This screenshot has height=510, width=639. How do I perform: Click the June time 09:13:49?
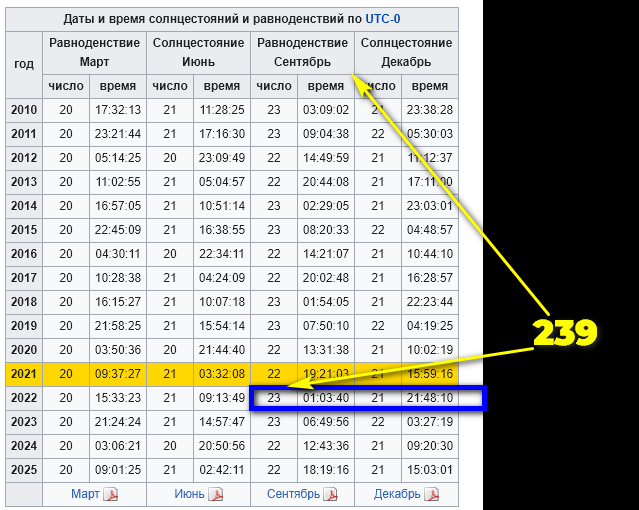(222, 398)
